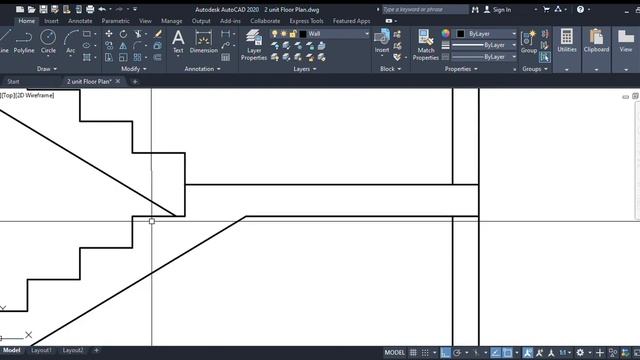This screenshot has width=640, height=360.
Task: Click the Scale tool icon
Action: coord(123,58)
